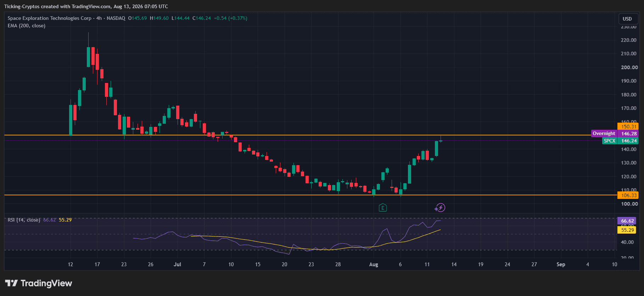Click the 170.00 price axis label

629,108
